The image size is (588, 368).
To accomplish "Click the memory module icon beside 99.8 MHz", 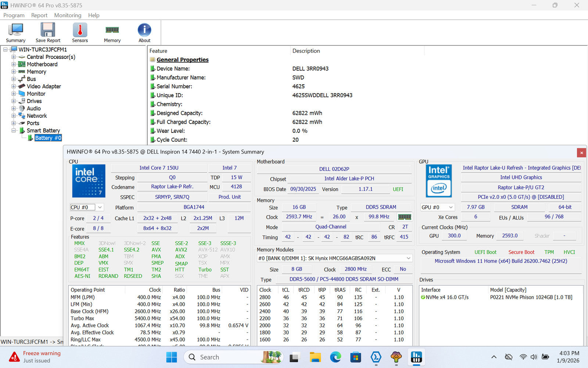I will 405,217.
